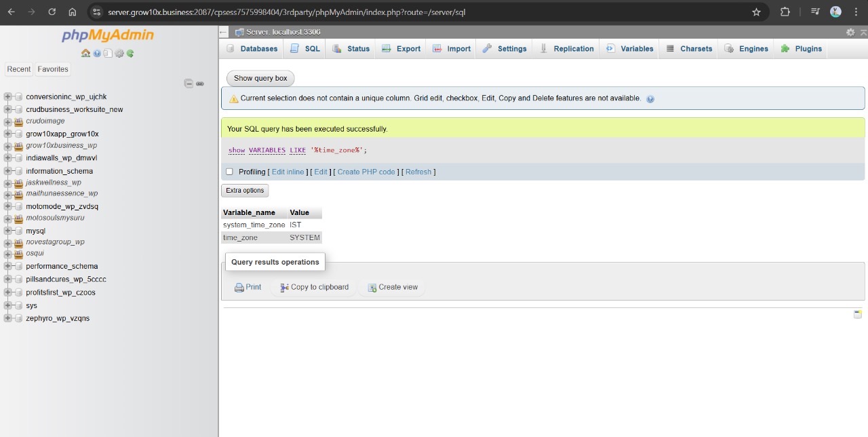
Task: Copy results to clipboard
Action: 314,287
